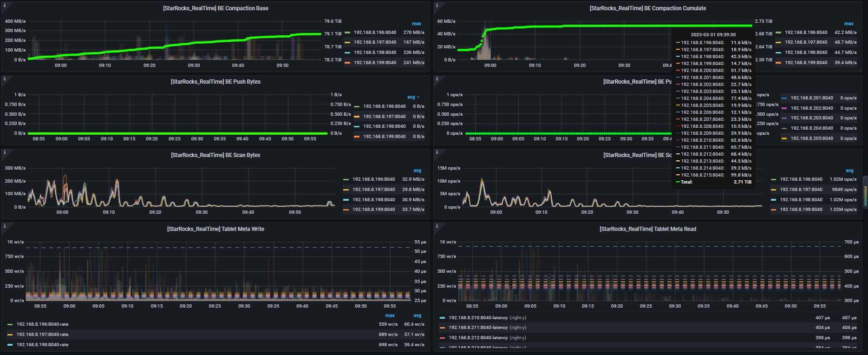
Task: Click color swatch of 192.168.8.202:8040 legend entry
Action: (x=784, y=108)
